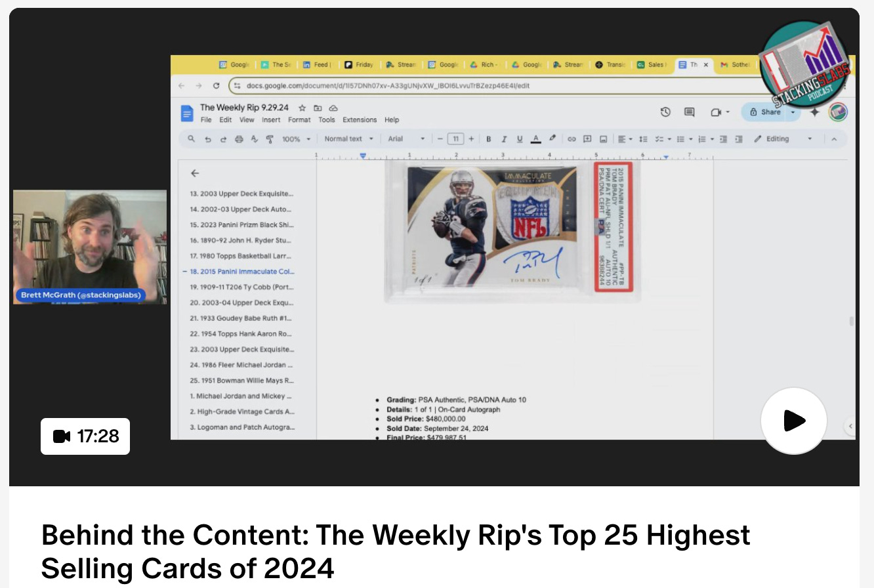The image size is (874, 588).
Task: Click the browser address bar URL
Action: (388, 86)
